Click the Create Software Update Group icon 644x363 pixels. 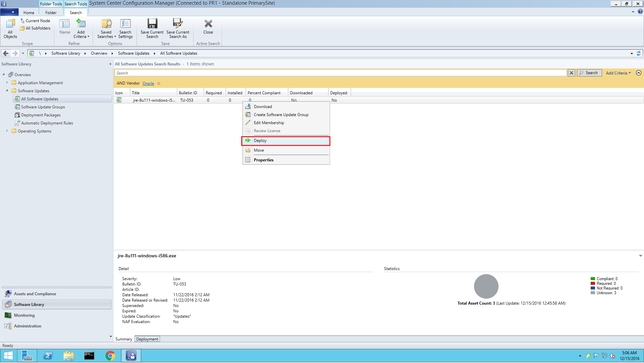pos(248,114)
